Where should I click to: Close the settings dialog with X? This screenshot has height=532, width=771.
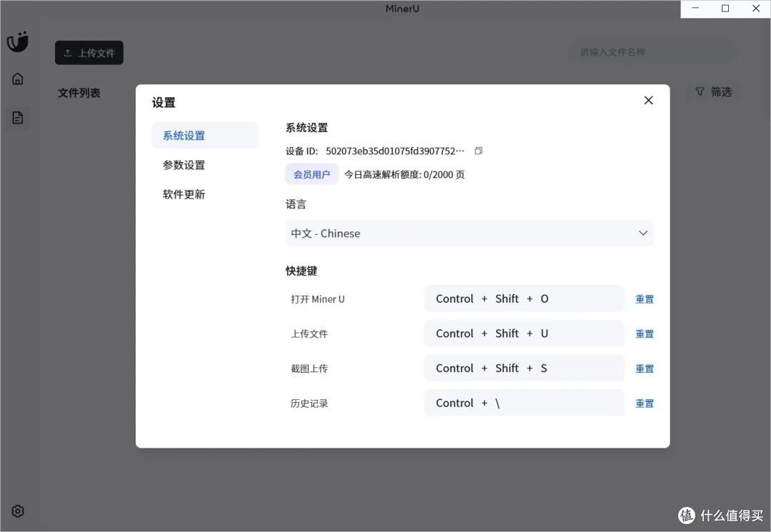click(x=648, y=100)
